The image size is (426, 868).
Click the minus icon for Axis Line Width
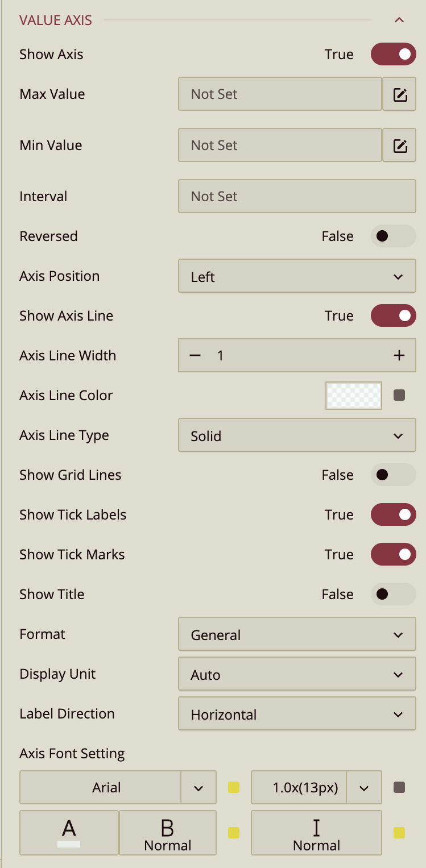coord(195,356)
